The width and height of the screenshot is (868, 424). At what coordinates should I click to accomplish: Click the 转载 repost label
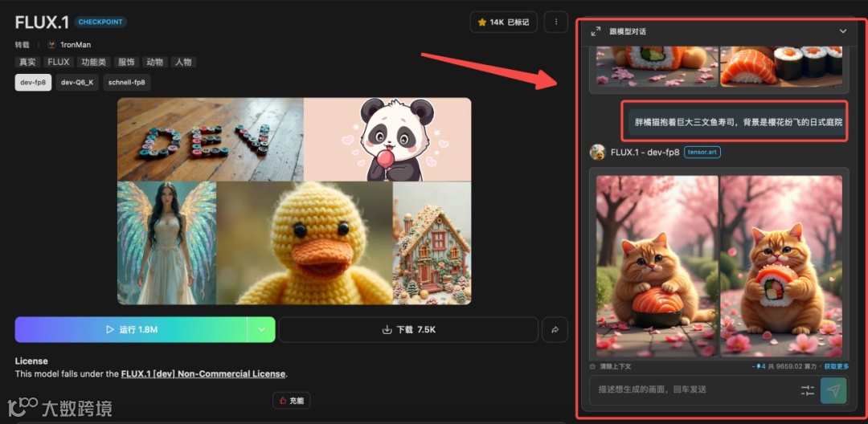(23, 45)
